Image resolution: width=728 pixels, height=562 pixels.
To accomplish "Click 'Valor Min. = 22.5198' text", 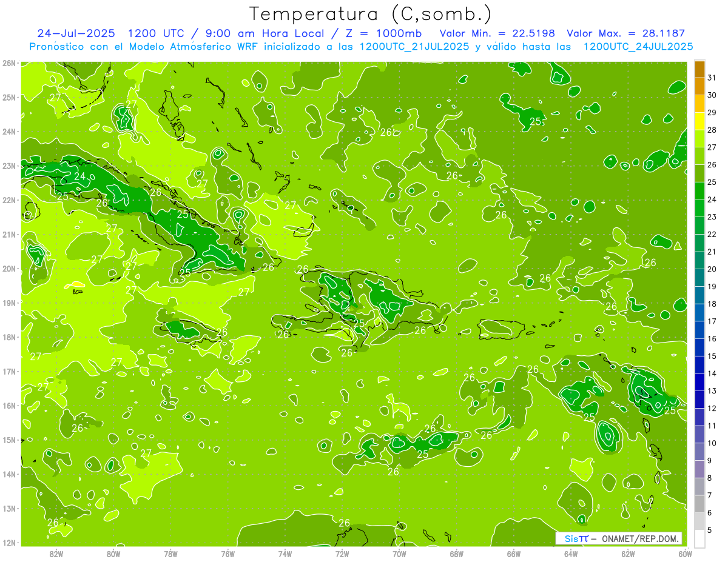I will tap(497, 33).
